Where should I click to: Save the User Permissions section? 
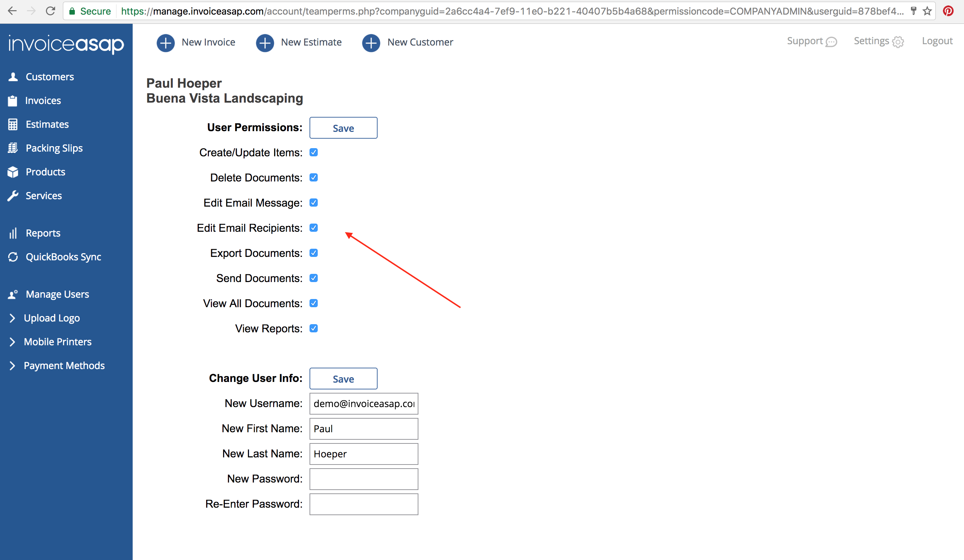(343, 128)
